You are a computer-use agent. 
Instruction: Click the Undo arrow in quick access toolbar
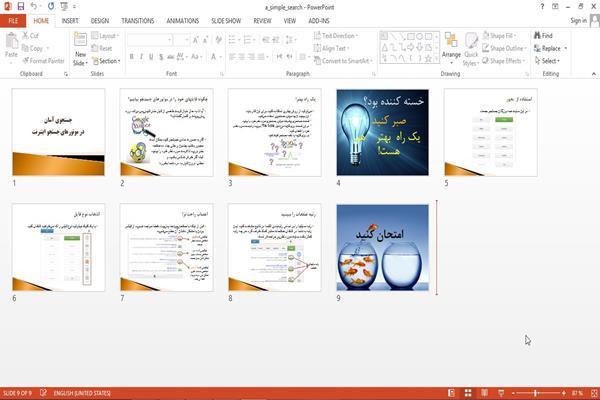tap(34, 7)
